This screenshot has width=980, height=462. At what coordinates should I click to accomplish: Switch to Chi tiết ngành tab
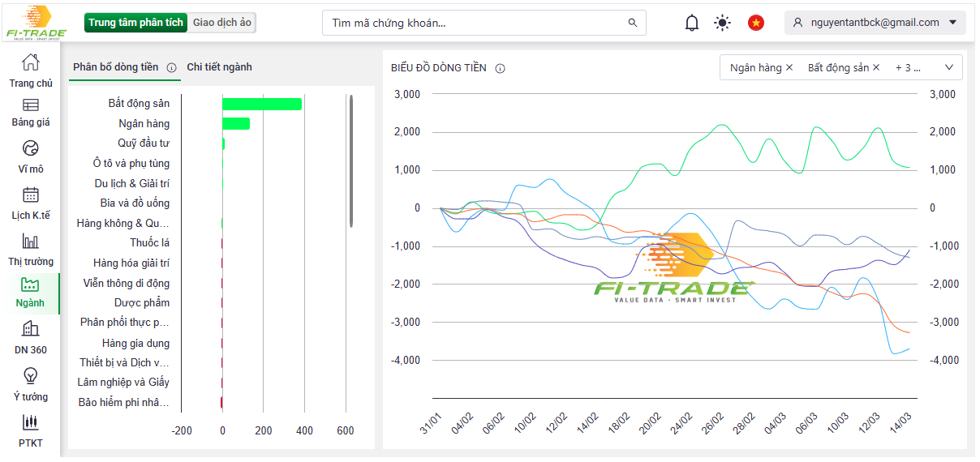[219, 67]
